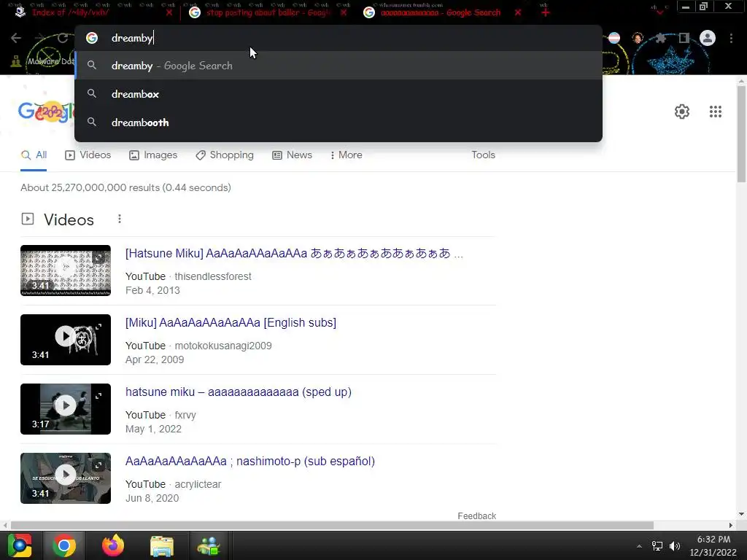Select the 'dreambox' suggestion

tap(338, 94)
